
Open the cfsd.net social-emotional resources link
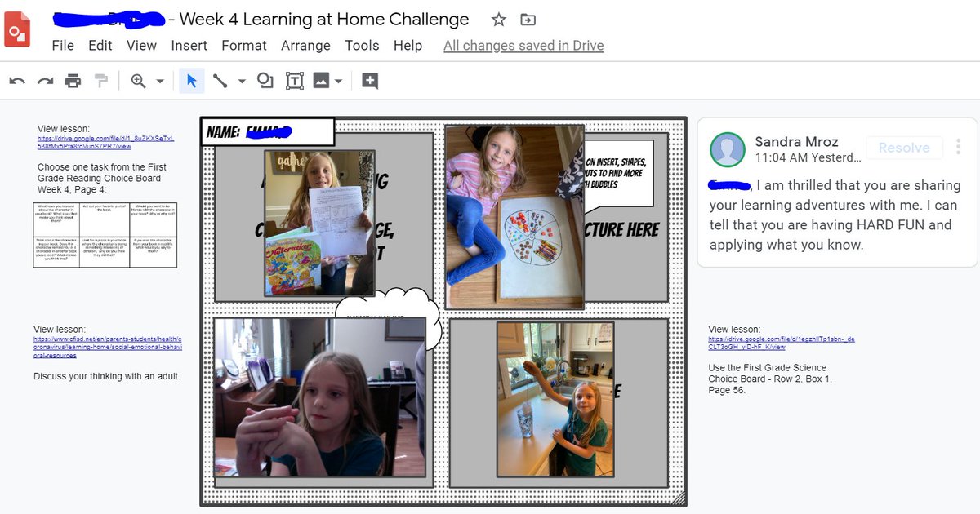(x=108, y=347)
